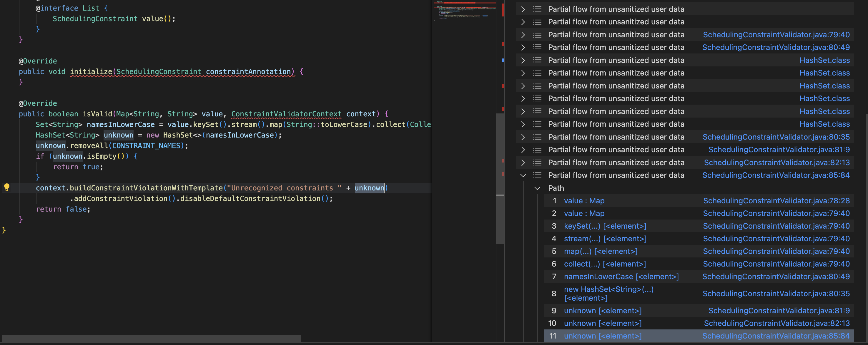Click the editor's vertical scrollbar thumb
Viewport: 868px width, 345px height.
coord(500,178)
